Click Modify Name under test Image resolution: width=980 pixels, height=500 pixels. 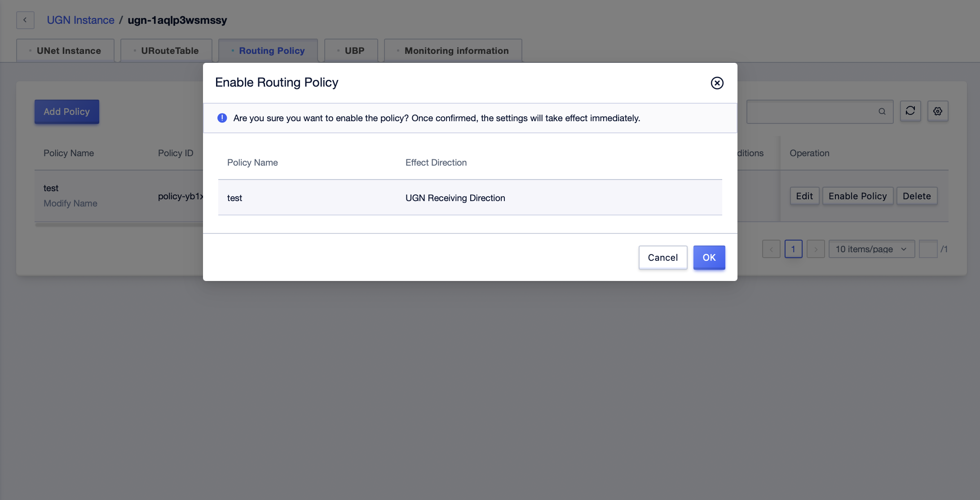(71, 203)
